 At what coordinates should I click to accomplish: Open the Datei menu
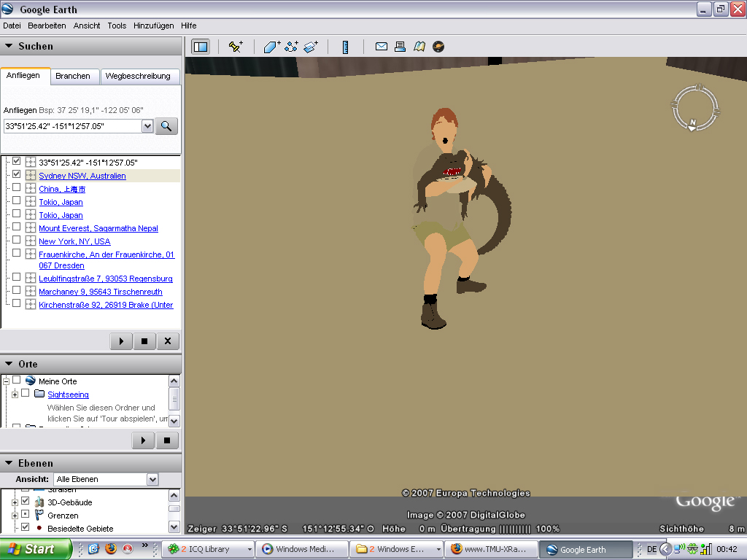tap(12, 26)
